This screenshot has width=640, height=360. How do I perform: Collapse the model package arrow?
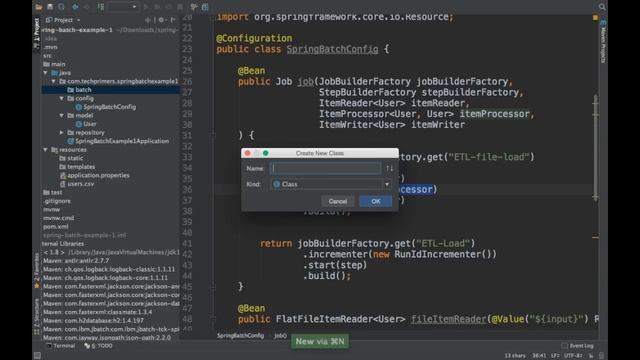[x=62, y=116]
